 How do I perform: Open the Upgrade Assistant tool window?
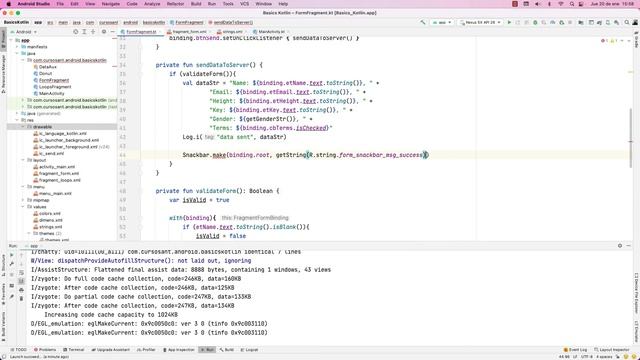click(x=111, y=350)
